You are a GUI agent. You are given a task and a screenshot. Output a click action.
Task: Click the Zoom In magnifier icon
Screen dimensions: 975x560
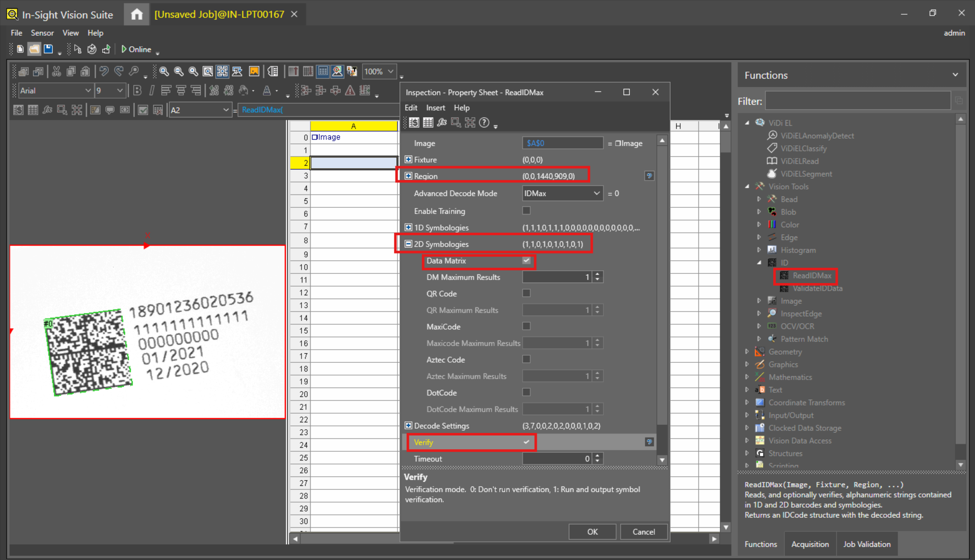click(x=164, y=72)
